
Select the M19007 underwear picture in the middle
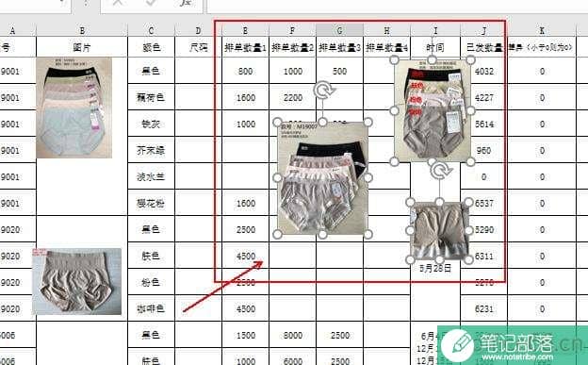click(322, 178)
